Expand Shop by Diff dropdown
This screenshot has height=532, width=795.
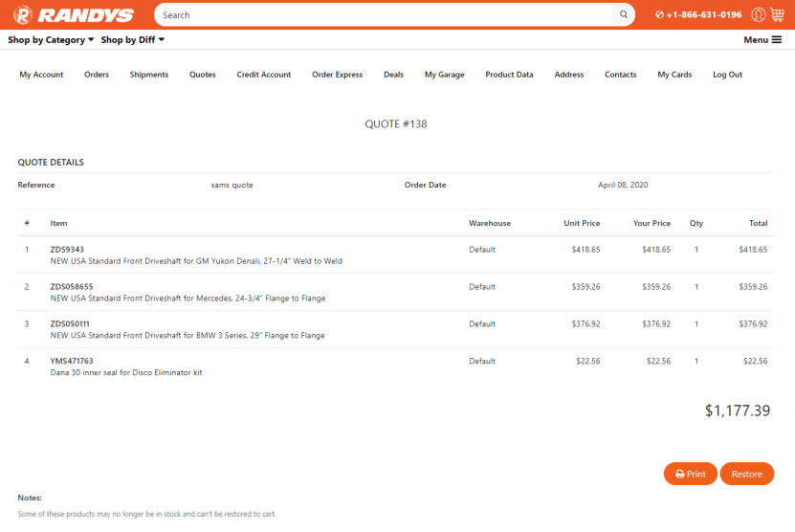point(132,39)
